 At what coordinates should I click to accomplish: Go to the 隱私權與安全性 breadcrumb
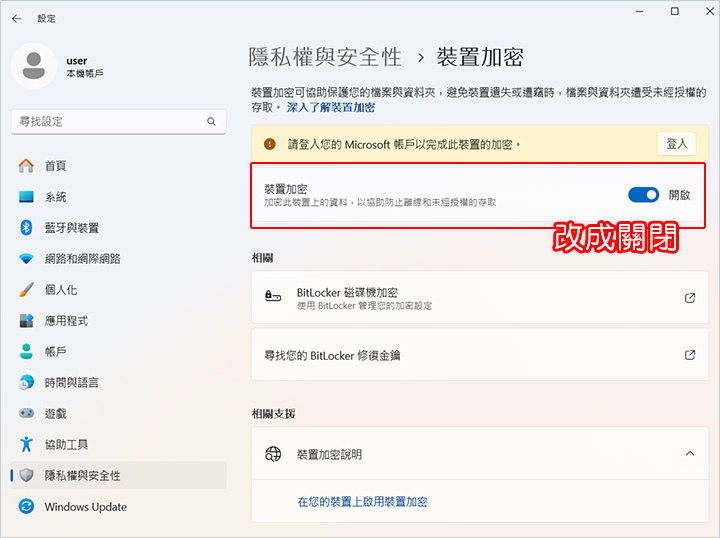coord(325,57)
